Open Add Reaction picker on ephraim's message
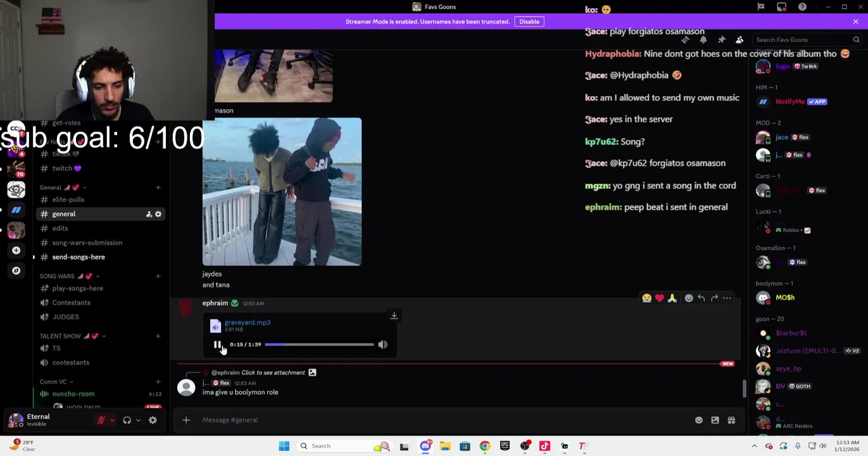Image resolution: width=868 pixels, height=456 pixels. pos(689,298)
